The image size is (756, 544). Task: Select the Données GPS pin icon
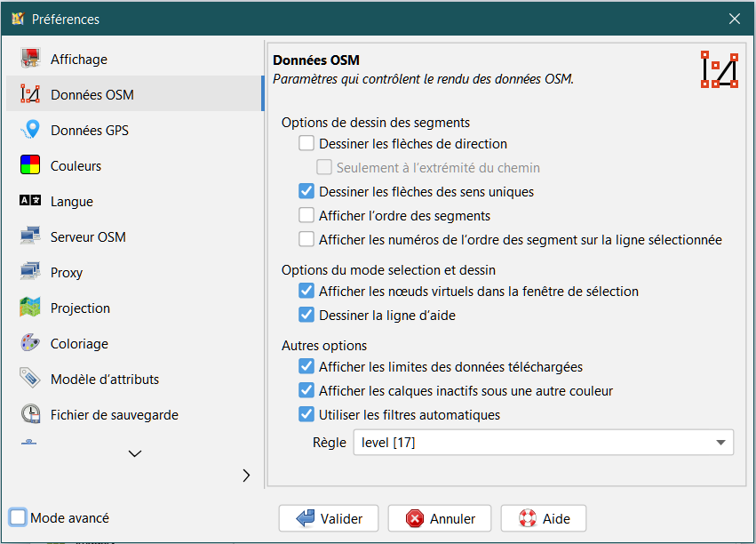[x=30, y=131]
